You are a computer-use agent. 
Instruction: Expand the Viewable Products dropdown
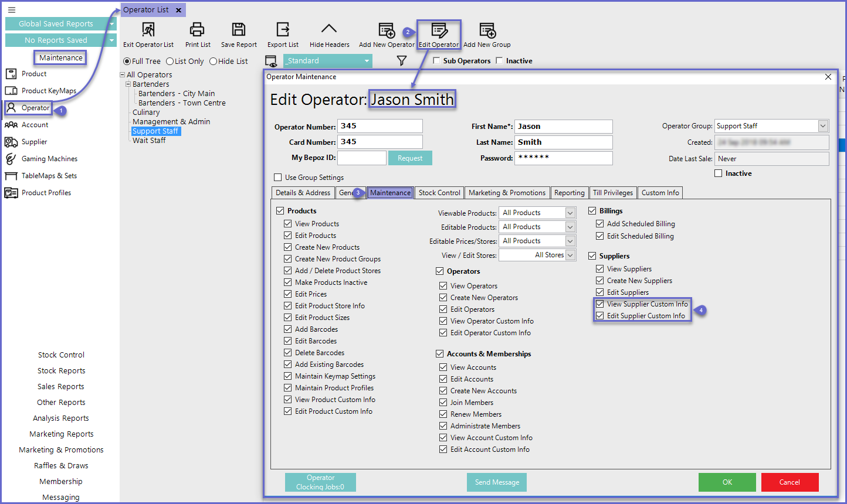pyautogui.click(x=570, y=213)
